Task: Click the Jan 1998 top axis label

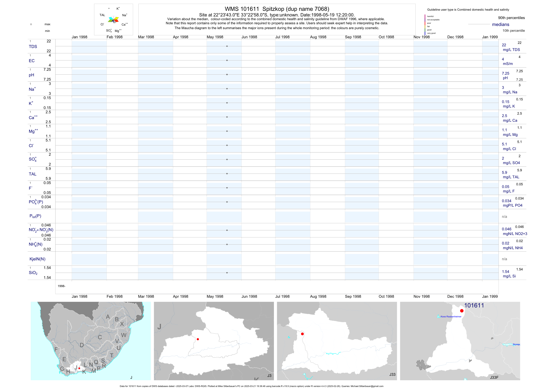Action: (79, 37)
